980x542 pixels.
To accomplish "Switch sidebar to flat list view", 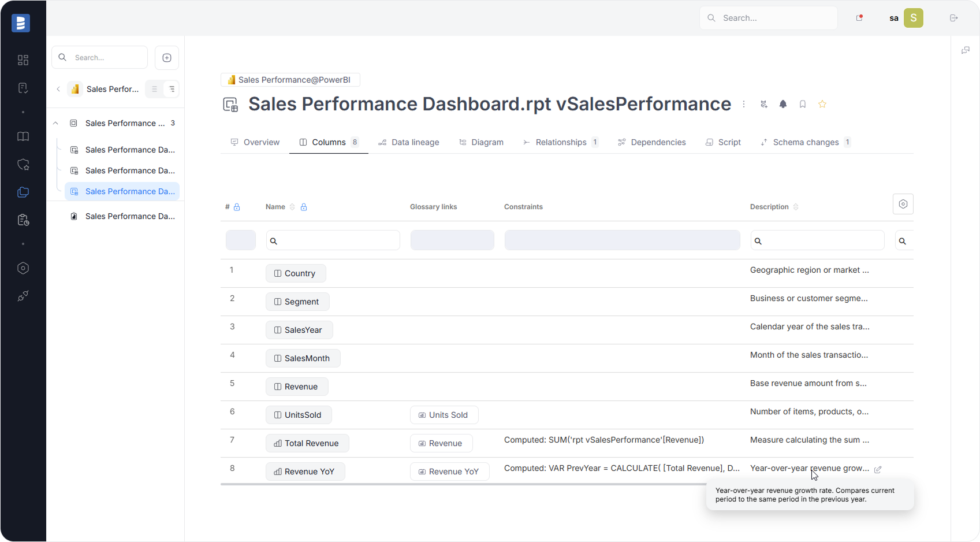I will (154, 89).
